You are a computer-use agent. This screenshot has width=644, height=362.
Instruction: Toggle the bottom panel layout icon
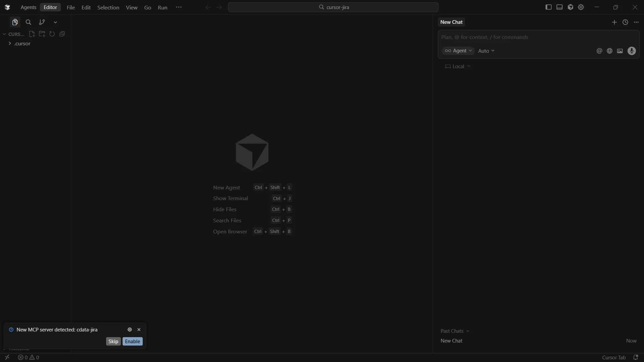(x=559, y=7)
